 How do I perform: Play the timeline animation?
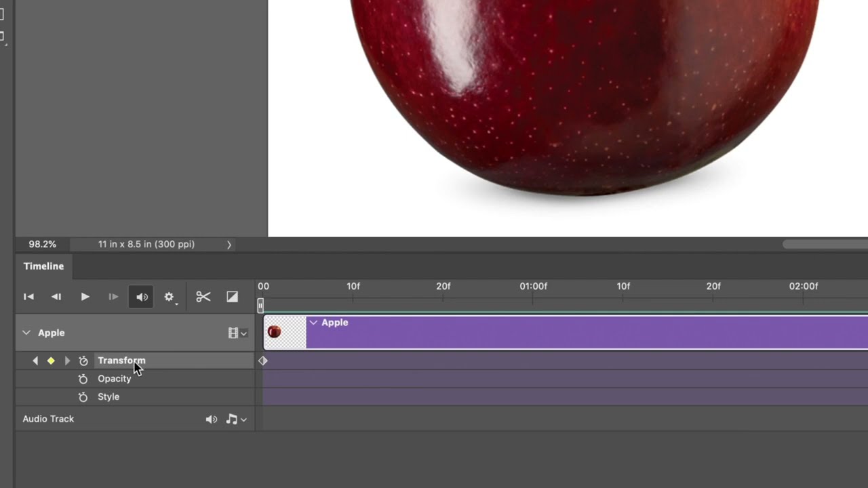[x=85, y=297]
